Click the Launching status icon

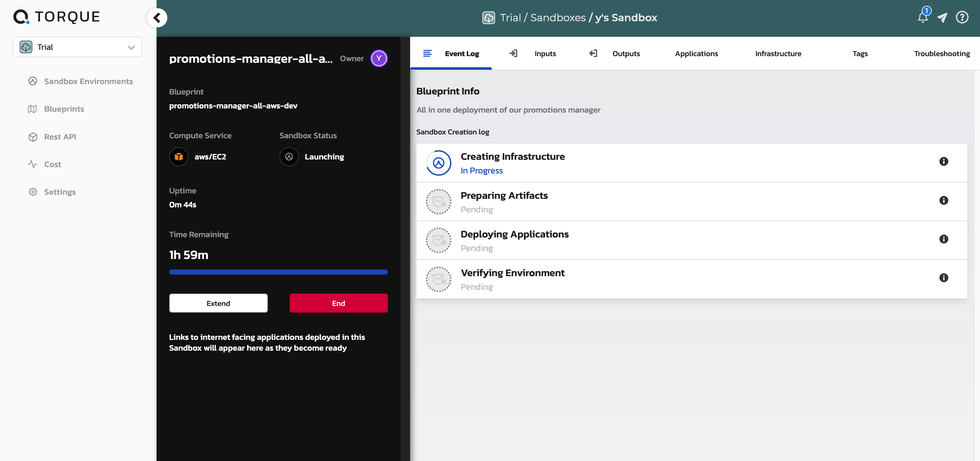pyautogui.click(x=289, y=156)
